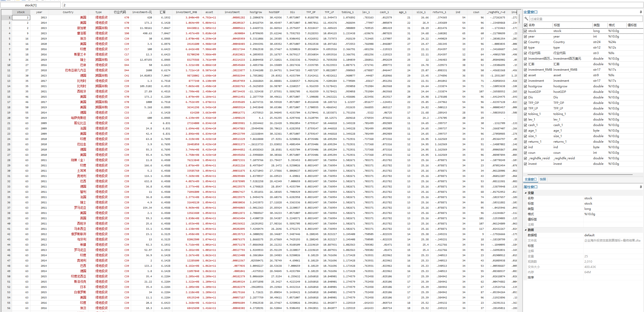644x312 pixels.
Task: Collapse the 数据 section in properties
Action: (526, 230)
